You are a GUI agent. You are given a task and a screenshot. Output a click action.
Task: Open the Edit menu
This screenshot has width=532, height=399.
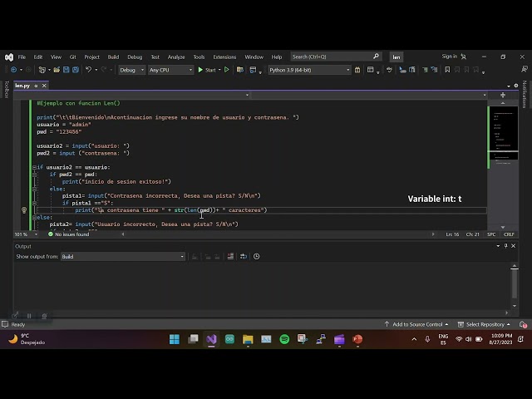[38, 57]
